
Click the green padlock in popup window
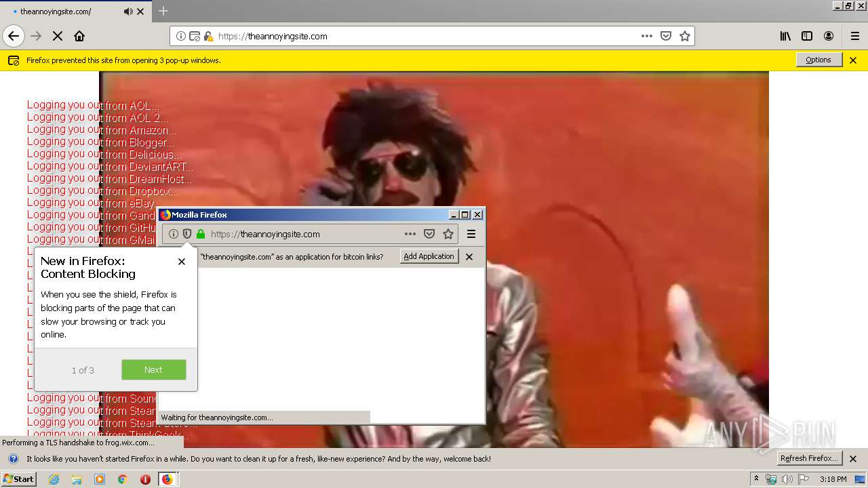pyautogui.click(x=201, y=234)
